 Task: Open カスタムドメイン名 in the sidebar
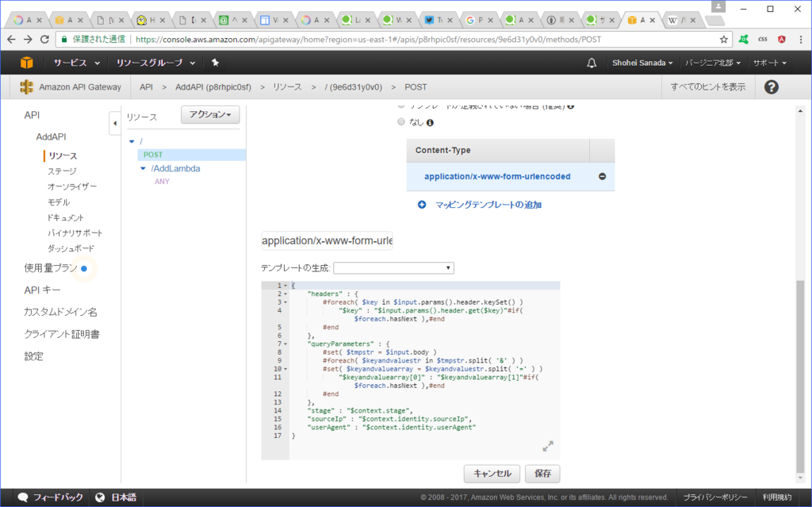tap(60, 312)
